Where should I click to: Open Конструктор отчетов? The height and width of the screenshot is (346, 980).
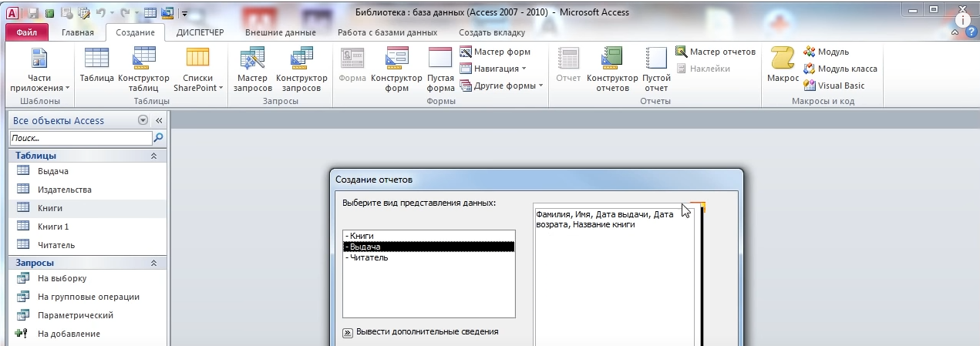[612, 70]
